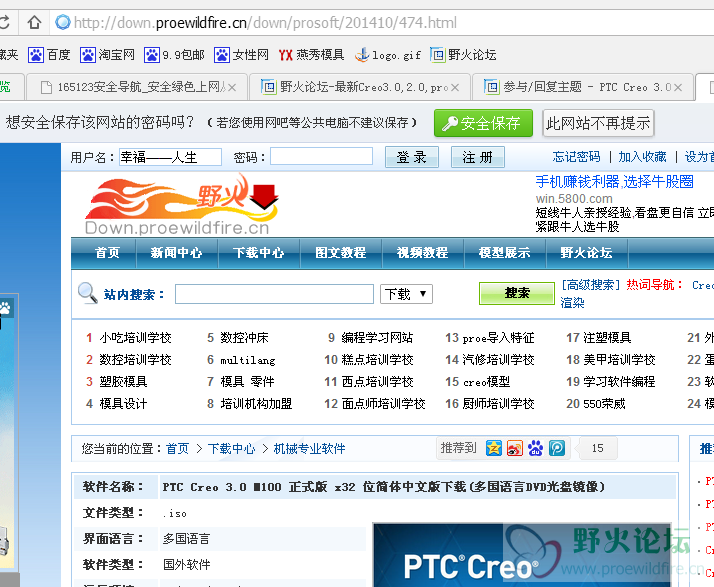Close the 165123安全导航 tab
Image resolution: width=714 pixels, height=587 pixels.
(232, 87)
